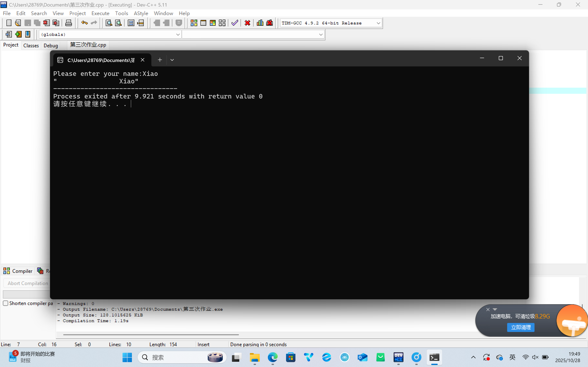Screen dimensions: 588x367
Task: Click the 立即清理 clean-now button
Action: point(520,327)
